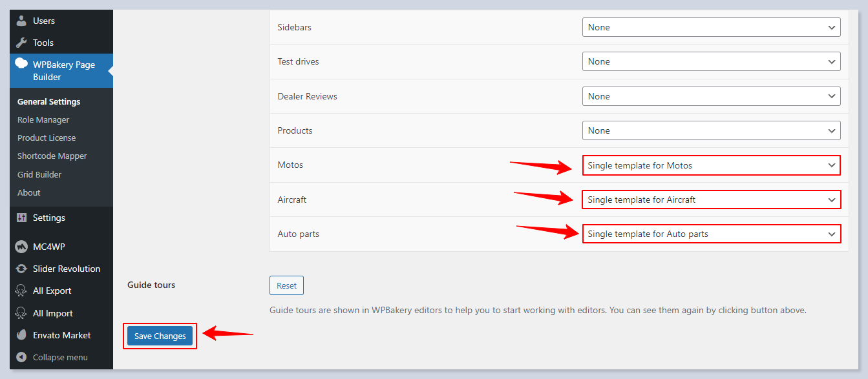The image size is (868, 379).
Task: Open the Shortcode Mapper page
Action: tap(52, 156)
